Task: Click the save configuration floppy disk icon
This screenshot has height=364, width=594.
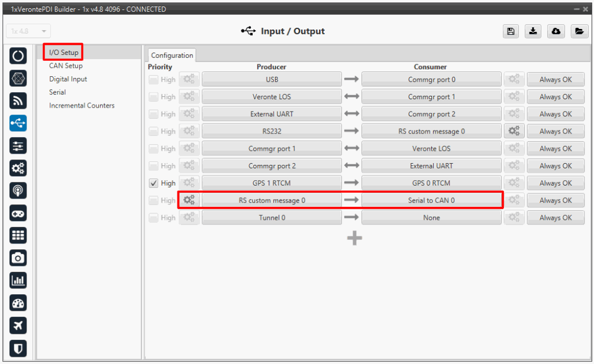Action: [x=510, y=32]
